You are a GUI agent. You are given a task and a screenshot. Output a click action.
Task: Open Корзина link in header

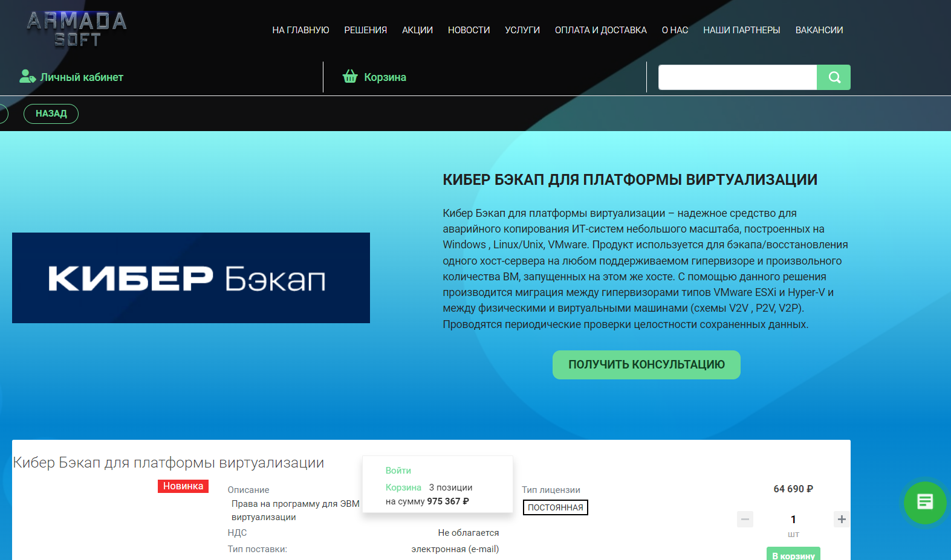(x=385, y=77)
